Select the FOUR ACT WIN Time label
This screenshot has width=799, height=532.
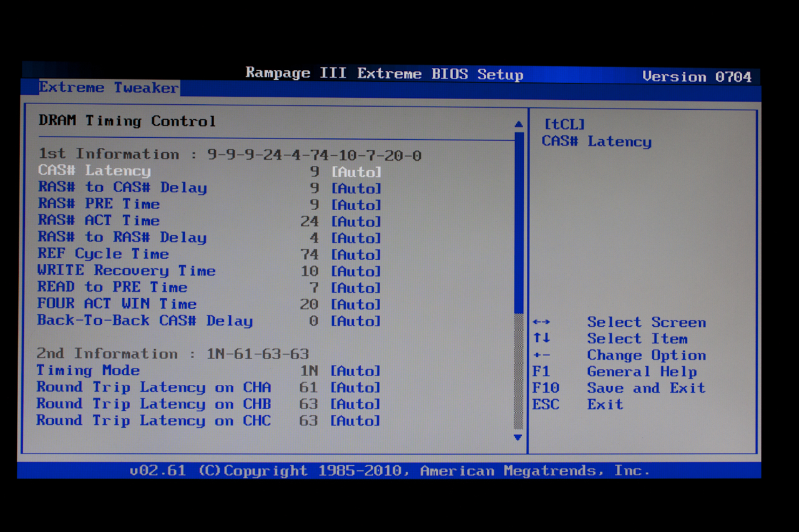(x=117, y=304)
